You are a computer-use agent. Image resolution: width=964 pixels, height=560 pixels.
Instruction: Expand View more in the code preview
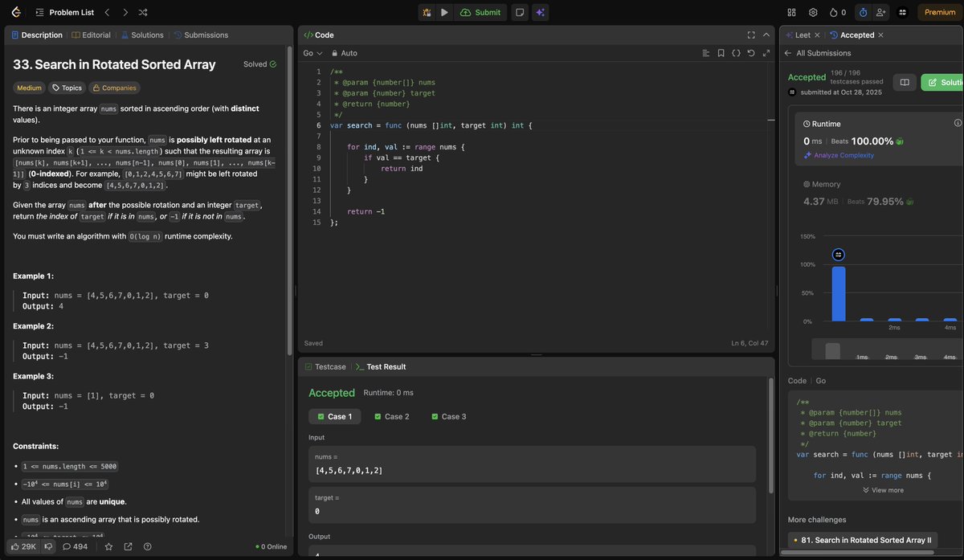coord(883,490)
